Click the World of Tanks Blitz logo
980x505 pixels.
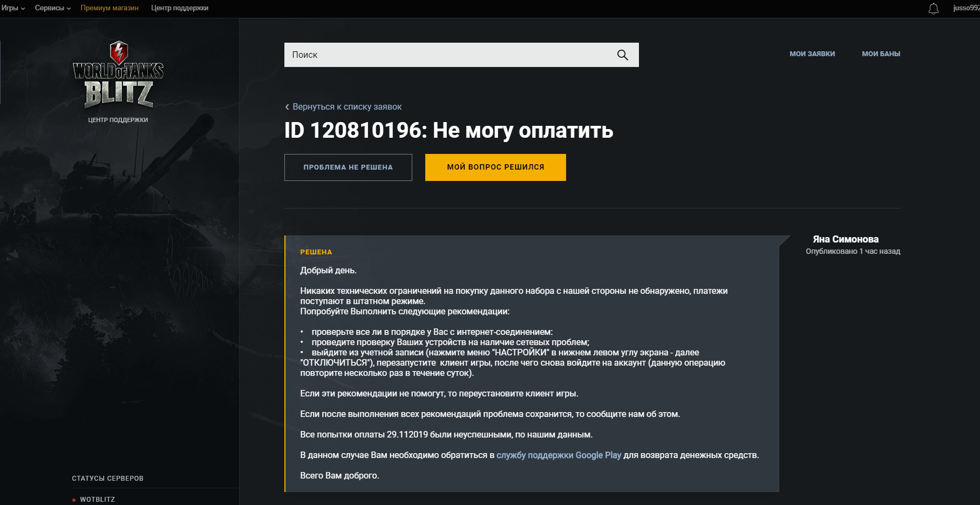pos(118,75)
